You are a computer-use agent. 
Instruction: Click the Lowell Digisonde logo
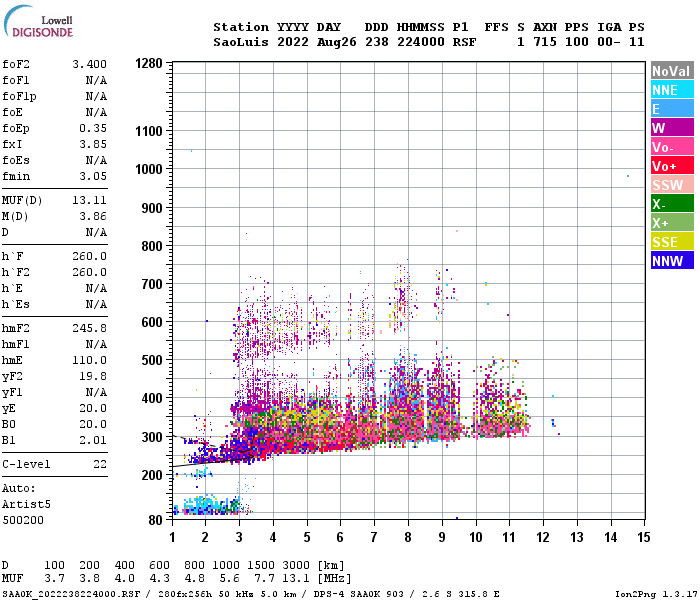coord(38,22)
